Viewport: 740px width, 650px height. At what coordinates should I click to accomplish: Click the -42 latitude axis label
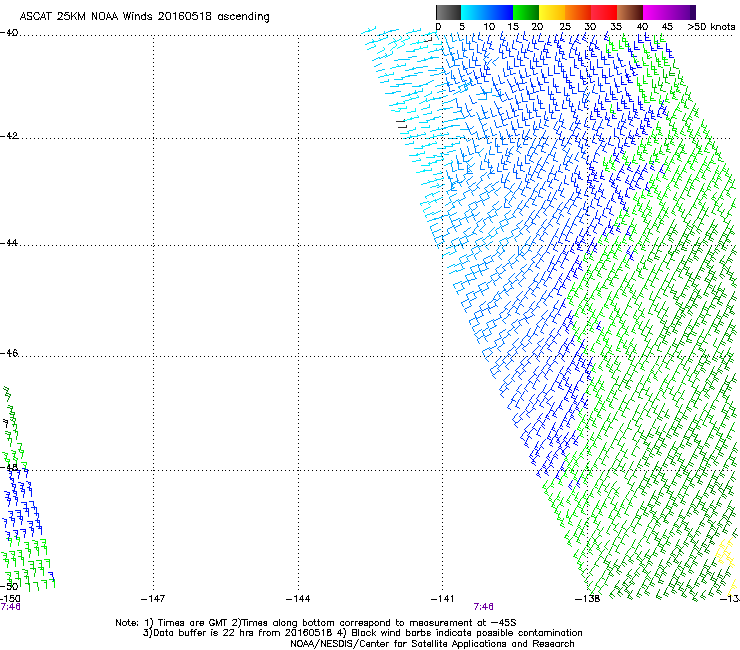[x=9, y=135]
